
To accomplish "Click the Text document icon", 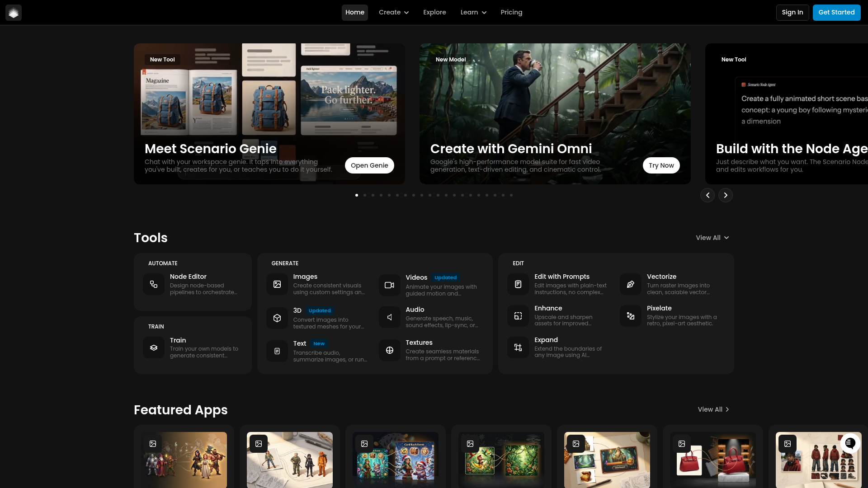I will [x=277, y=351].
